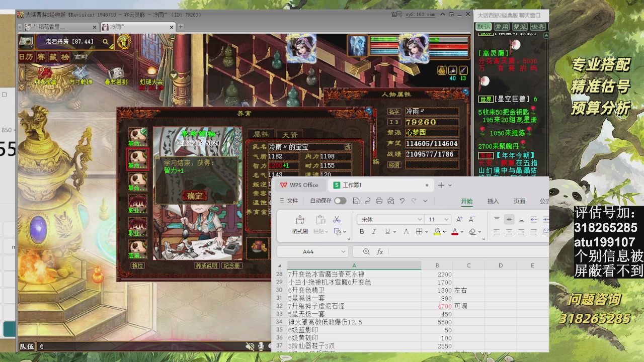Image resolution: width=644 pixels, height=362 pixels.
Task: Click the Print icon in WPS
Action: 379,201
